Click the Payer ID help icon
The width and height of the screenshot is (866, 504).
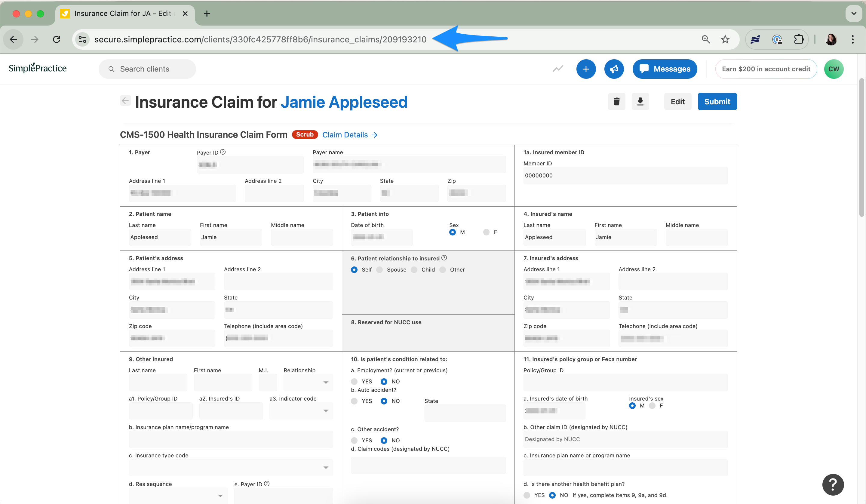pos(223,152)
